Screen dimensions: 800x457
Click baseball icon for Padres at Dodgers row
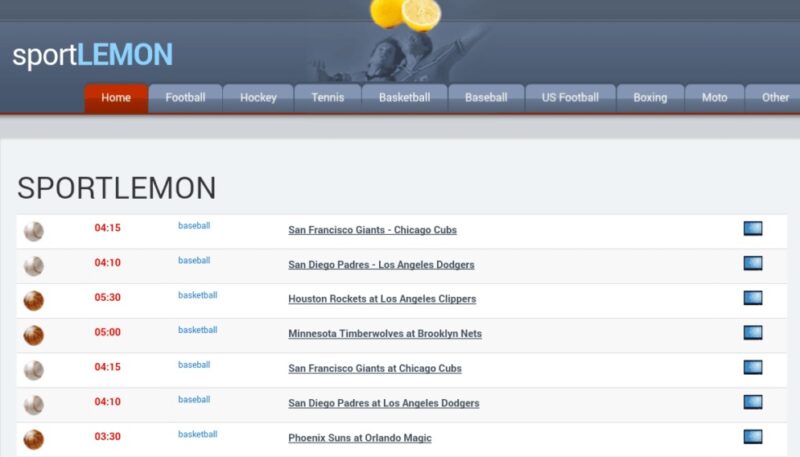pos(34,405)
